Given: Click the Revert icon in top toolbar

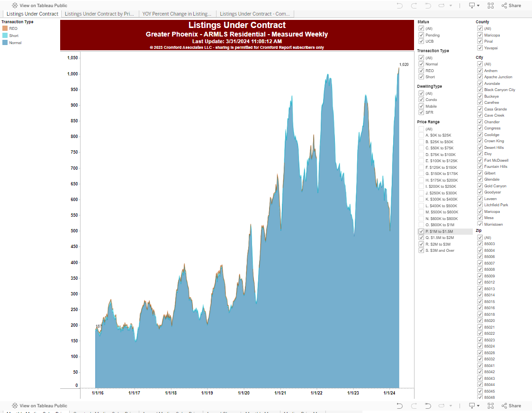Looking at the screenshot, I should point(428,6).
